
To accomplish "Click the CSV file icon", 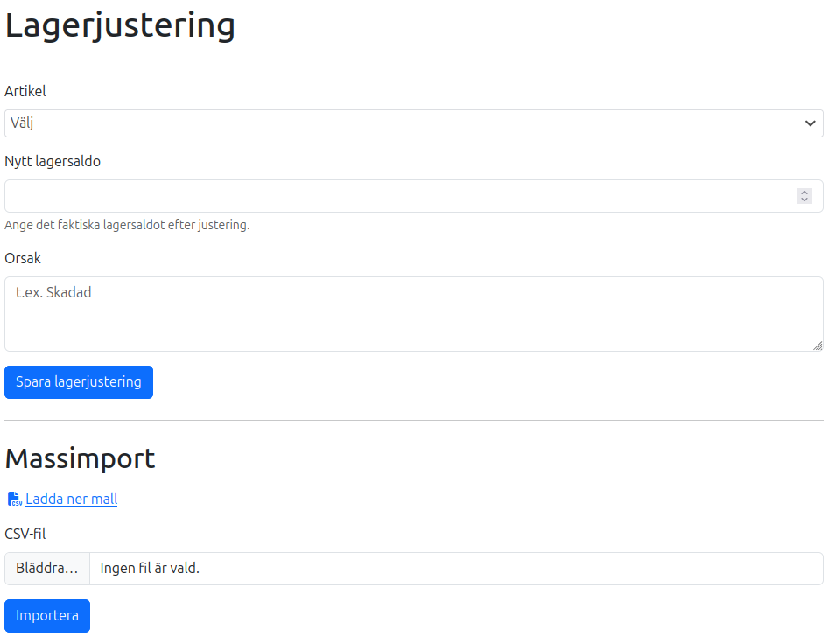I will [x=14, y=499].
